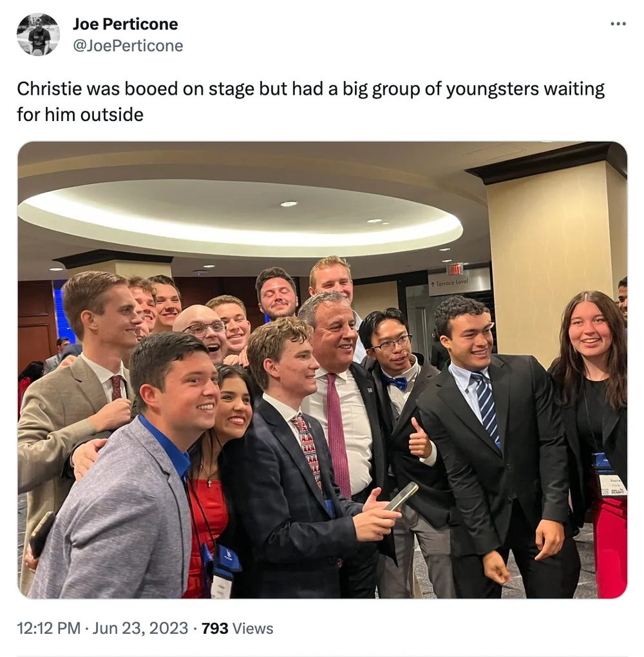
Task: Click the words 'for him outside' in the tweet
Action: (x=80, y=115)
